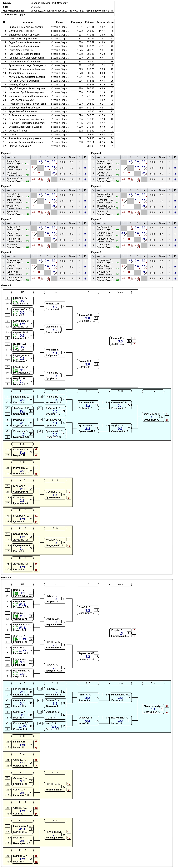The width and height of the screenshot is (180, 868).
Task: Select participant Коваль Сергей Иванович row
Action: coord(58,73)
